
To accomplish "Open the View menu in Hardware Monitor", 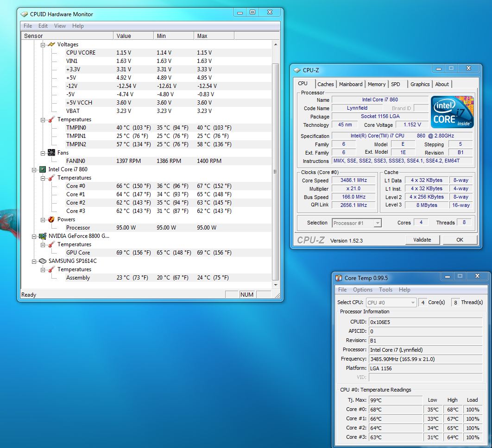I will 60,26.
